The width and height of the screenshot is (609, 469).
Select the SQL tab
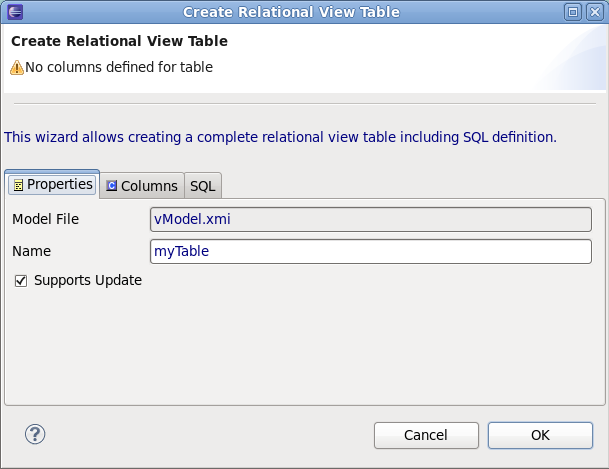click(x=203, y=186)
